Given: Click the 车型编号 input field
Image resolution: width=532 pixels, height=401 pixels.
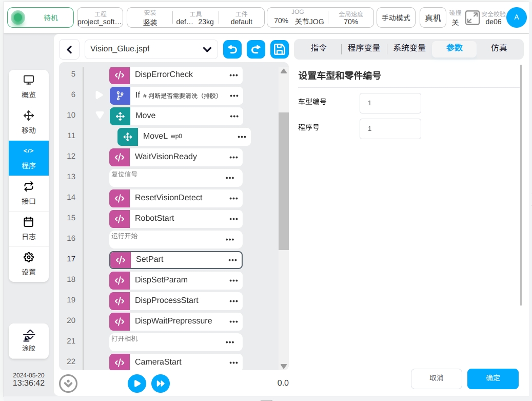Looking at the screenshot, I should click(x=390, y=103).
